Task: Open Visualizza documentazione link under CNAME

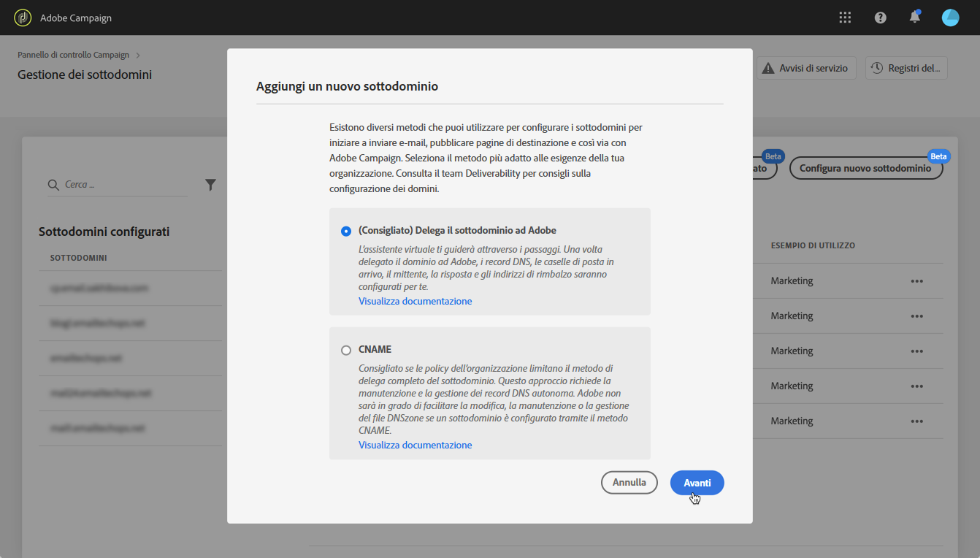Action: pos(415,445)
